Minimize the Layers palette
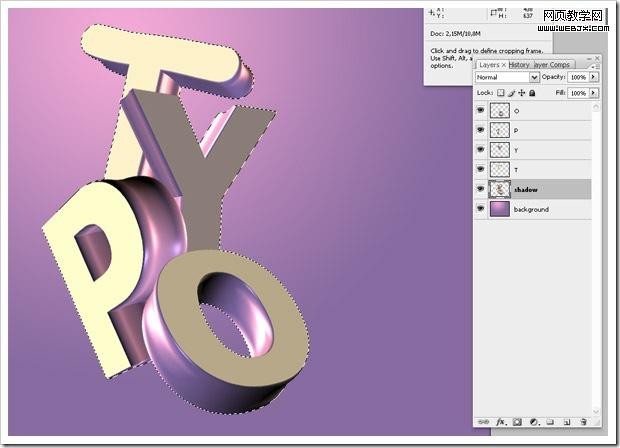 pos(589,58)
